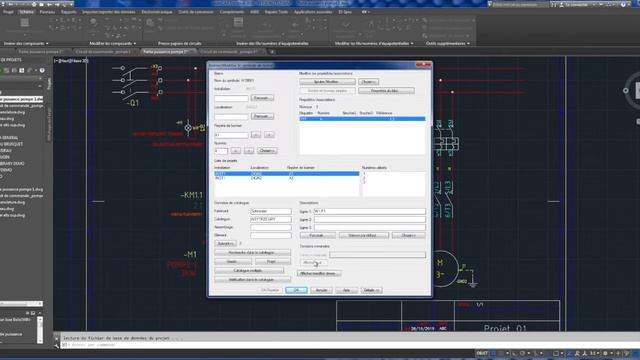
Task: Switch to Partie puissance pompe 1 drawing tab
Action: tap(167, 52)
